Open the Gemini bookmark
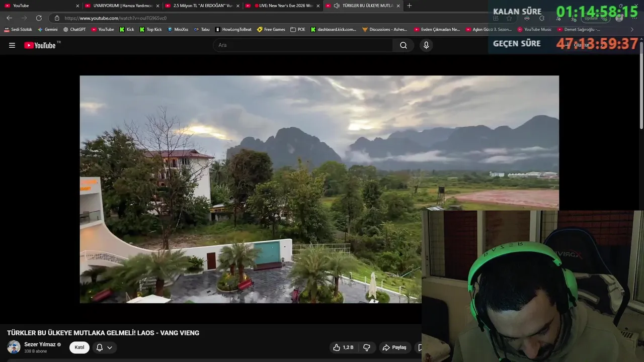The height and width of the screenshot is (362, 644). tap(48, 30)
